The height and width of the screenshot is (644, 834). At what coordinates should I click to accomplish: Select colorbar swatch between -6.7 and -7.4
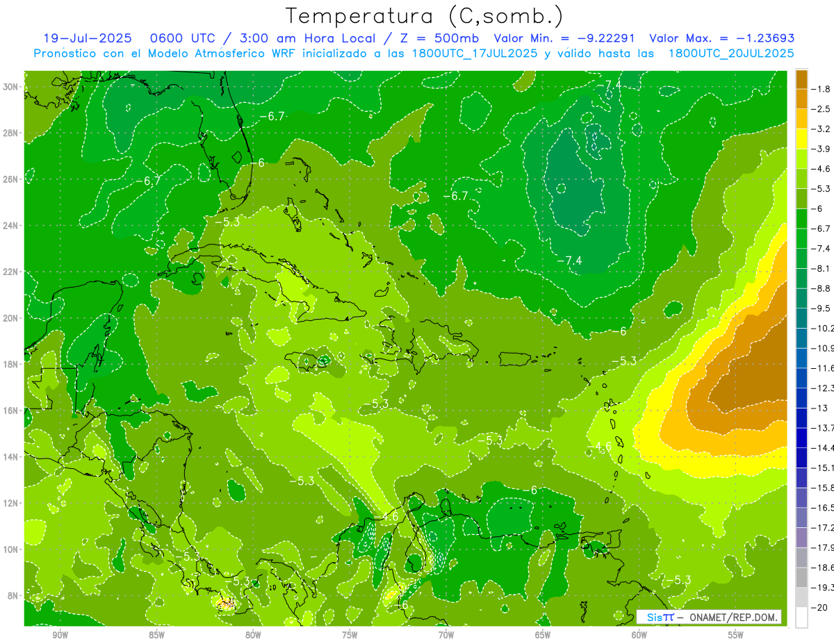801,238
